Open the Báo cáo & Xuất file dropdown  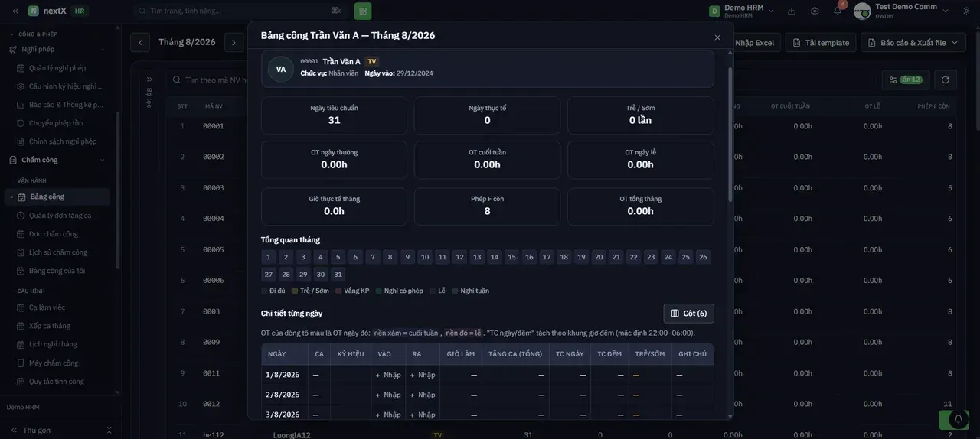[913, 43]
